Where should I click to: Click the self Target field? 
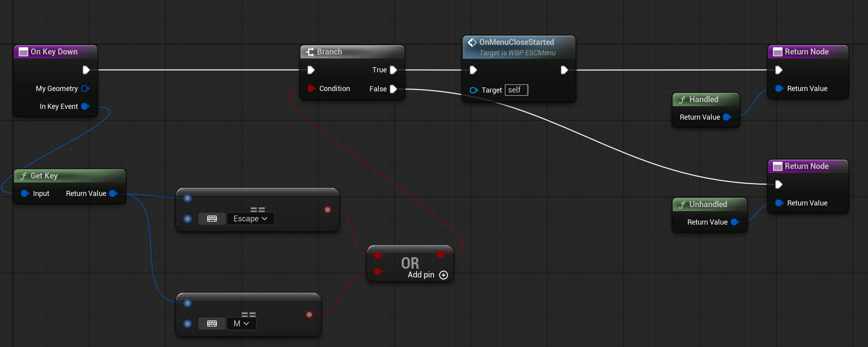516,90
